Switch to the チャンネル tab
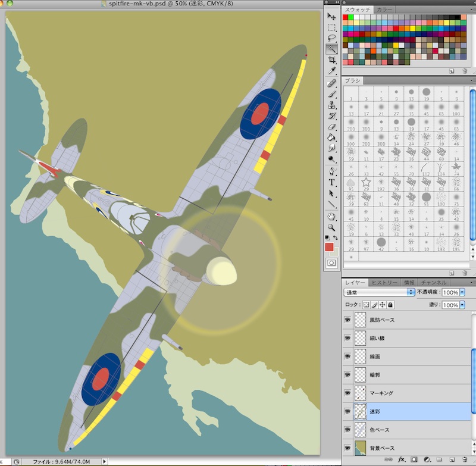Screen dimensions: 476x466 click(433, 282)
